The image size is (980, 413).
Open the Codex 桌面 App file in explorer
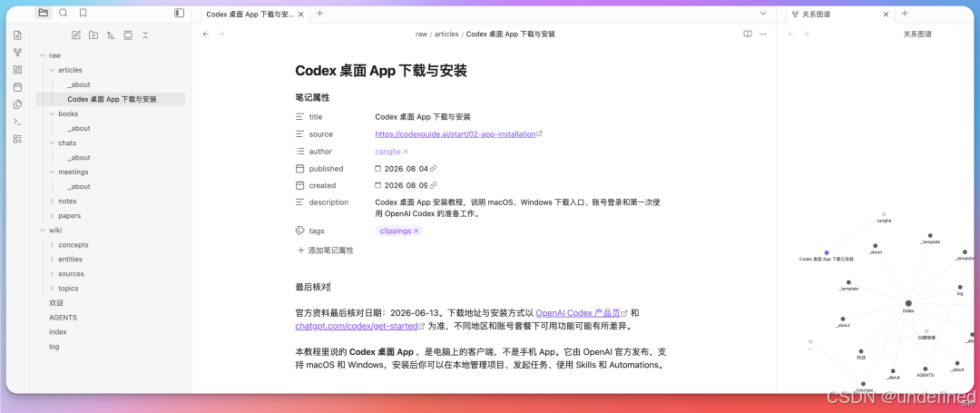(x=111, y=99)
